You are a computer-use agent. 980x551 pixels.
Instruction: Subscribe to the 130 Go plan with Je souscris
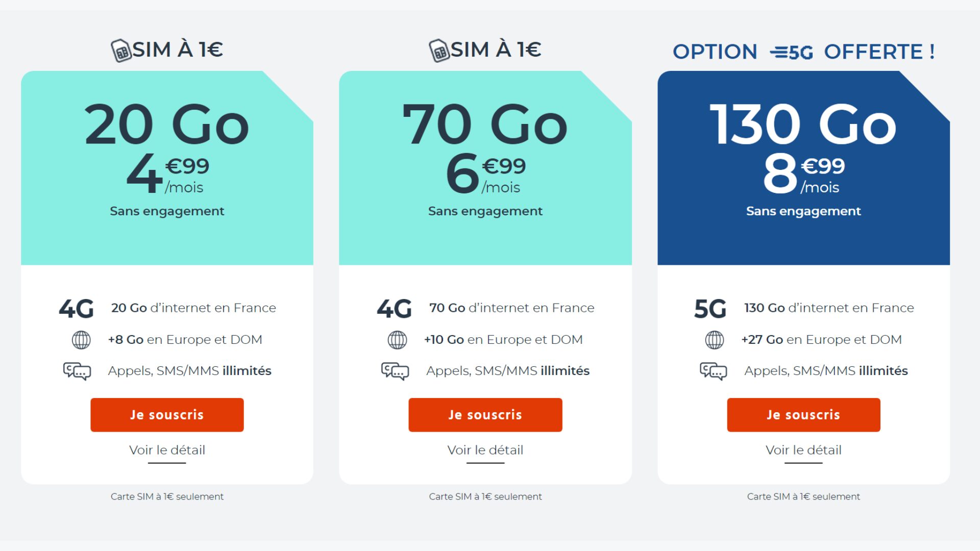[x=803, y=415]
